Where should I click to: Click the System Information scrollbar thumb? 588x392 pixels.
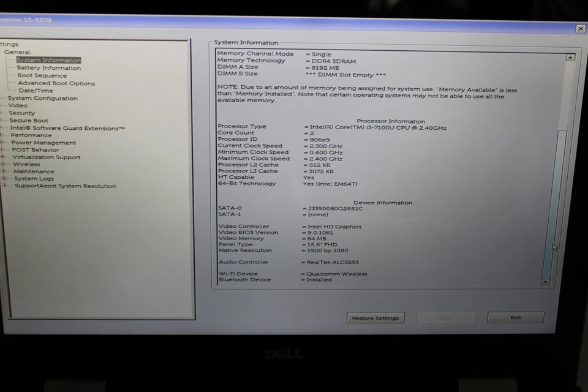click(x=555, y=205)
